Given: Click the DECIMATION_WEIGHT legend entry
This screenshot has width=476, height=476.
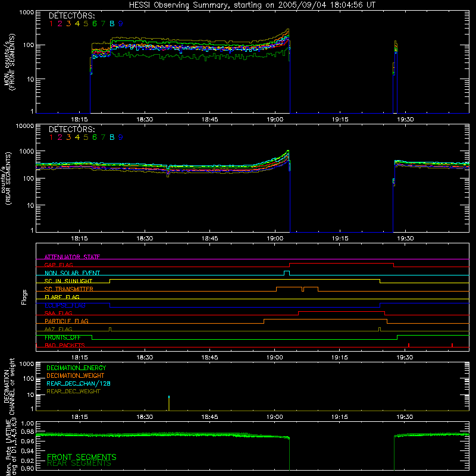Looking at the screenshot, I should click(76, 375).
